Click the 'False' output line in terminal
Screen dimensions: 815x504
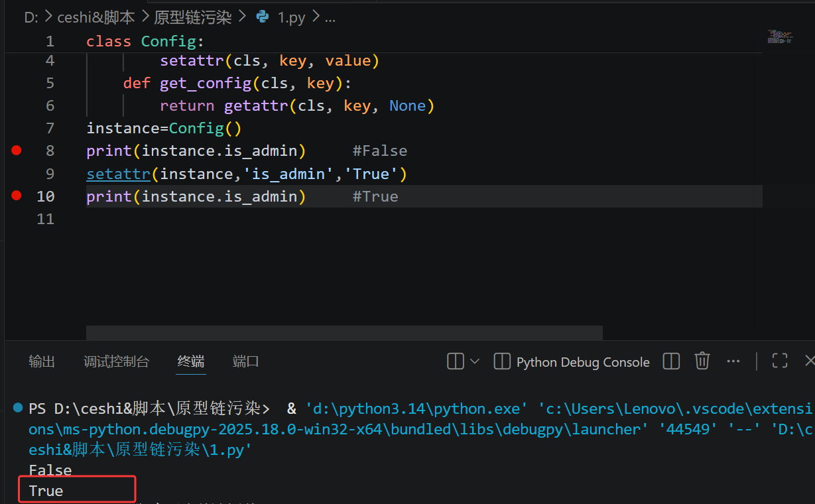(50, 470)
